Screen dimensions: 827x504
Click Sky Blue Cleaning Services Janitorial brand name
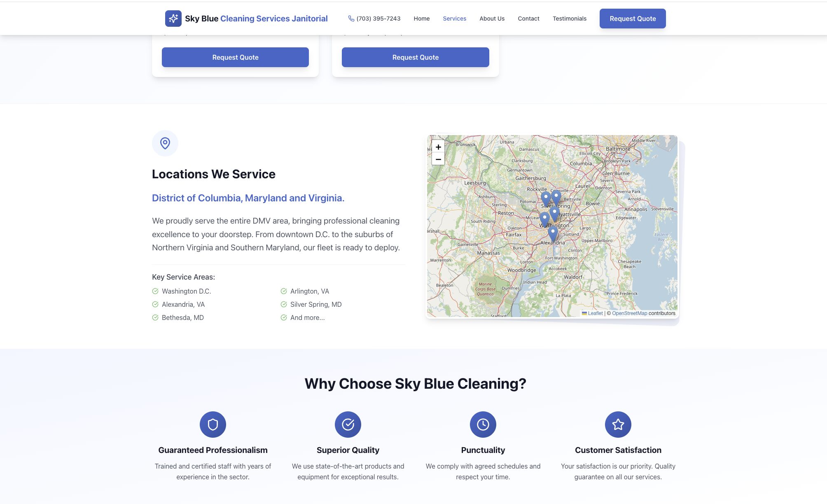256,19
